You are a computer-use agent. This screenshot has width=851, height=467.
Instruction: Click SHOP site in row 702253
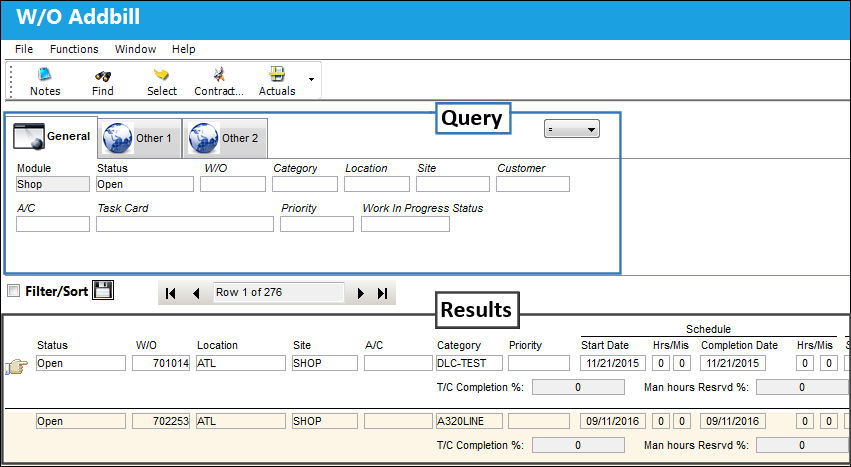point(325,421)
